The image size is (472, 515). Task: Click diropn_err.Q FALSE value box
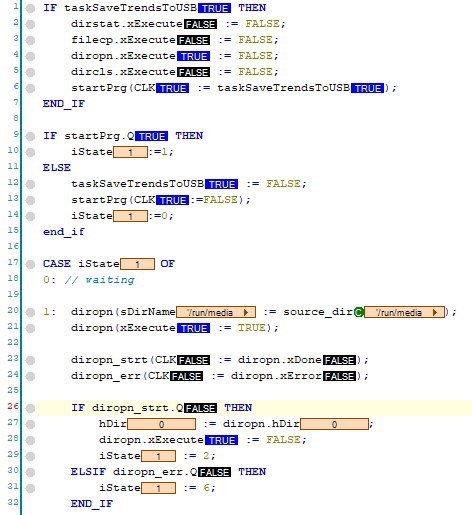click(214, 472)
